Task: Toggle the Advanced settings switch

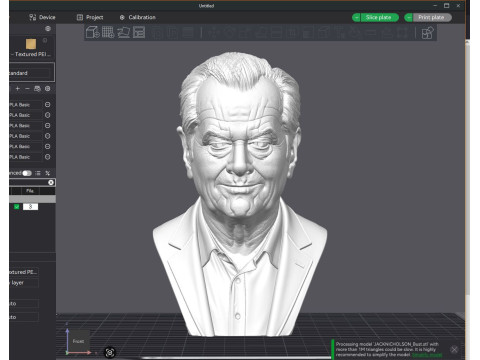Action: (27, 173)
